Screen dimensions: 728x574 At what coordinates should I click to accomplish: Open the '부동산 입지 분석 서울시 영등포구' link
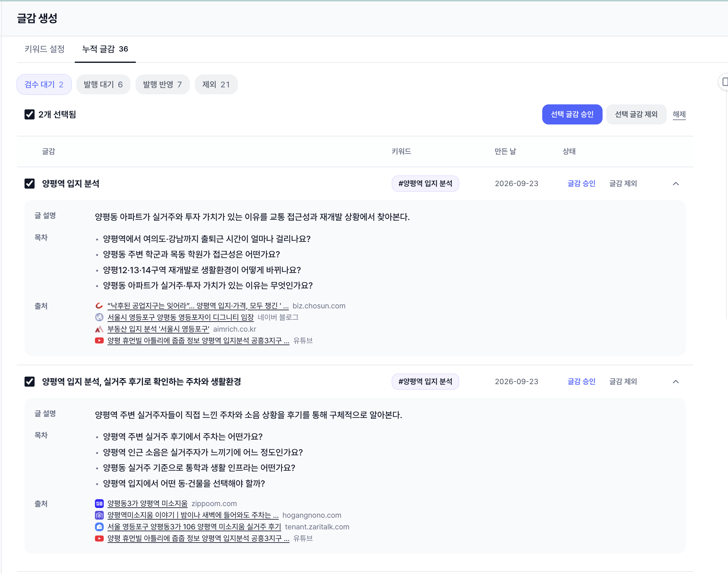coord(158,329)
